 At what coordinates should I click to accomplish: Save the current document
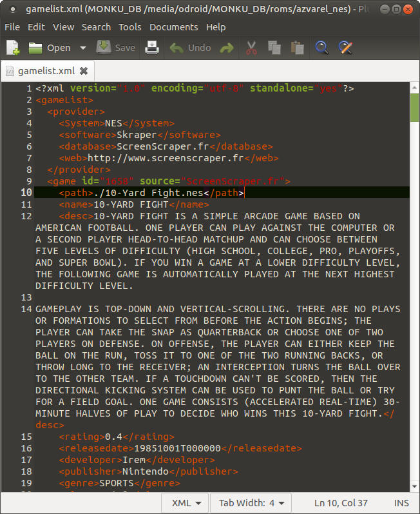click(116, 48)
